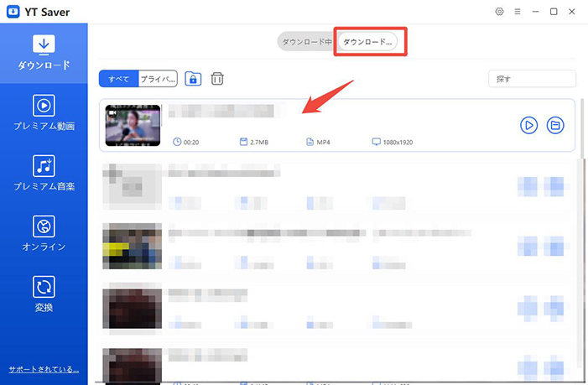This screenshot has height=385, width=588.
Task: Open file location of first video
Action: click(x=554, y=125)
